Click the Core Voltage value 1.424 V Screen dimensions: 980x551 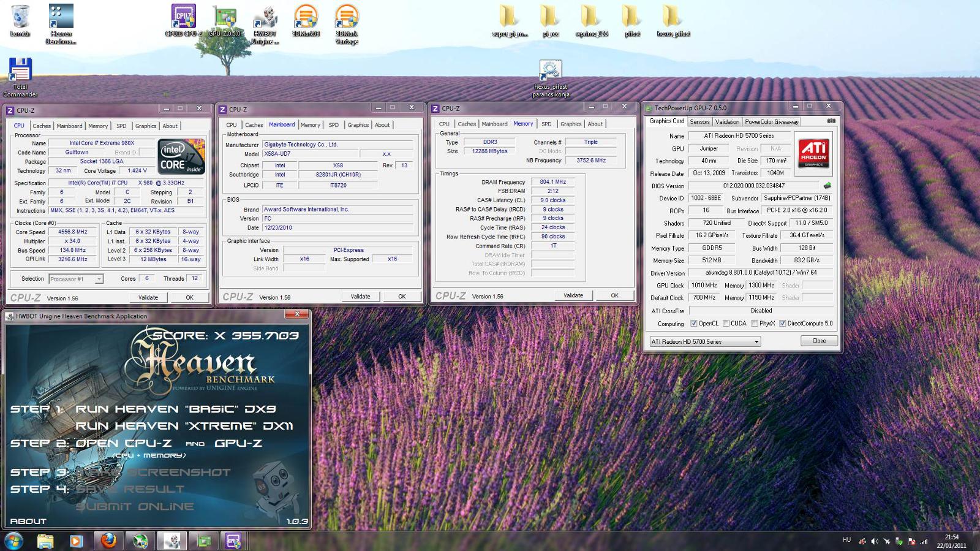[137, 170]
